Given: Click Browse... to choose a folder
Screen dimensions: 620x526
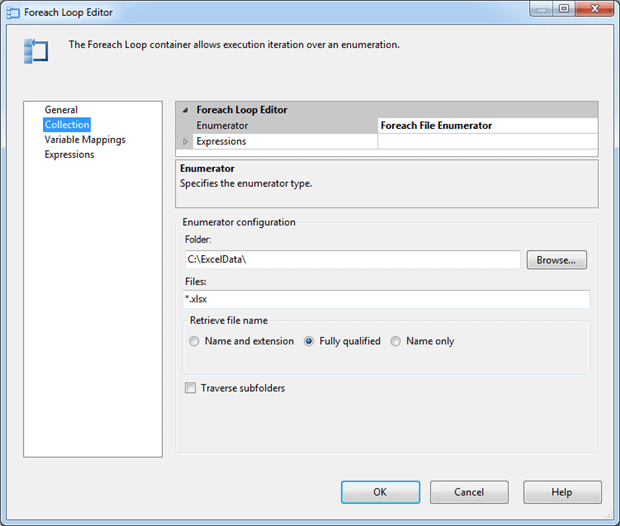Looking at the screenshot, I should point(556,260).
